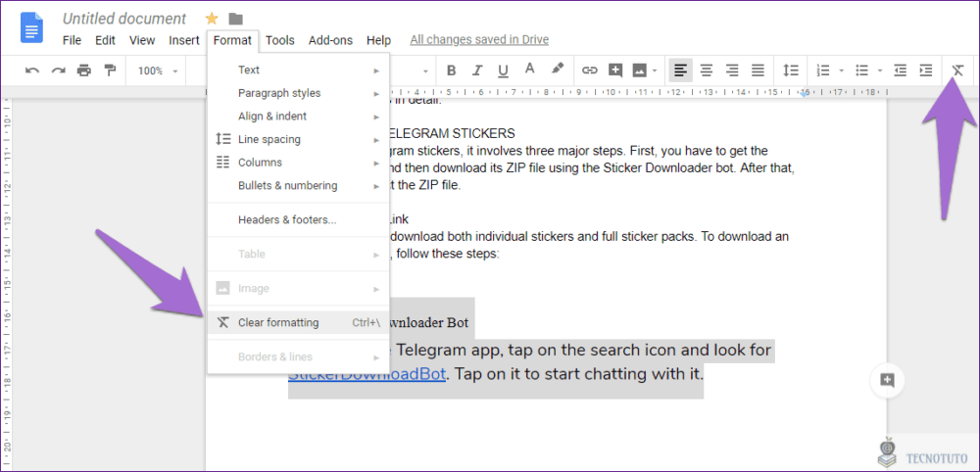Expand Line spacing submenu
Screen dimensions: 980x472
(x=298, y=139)
